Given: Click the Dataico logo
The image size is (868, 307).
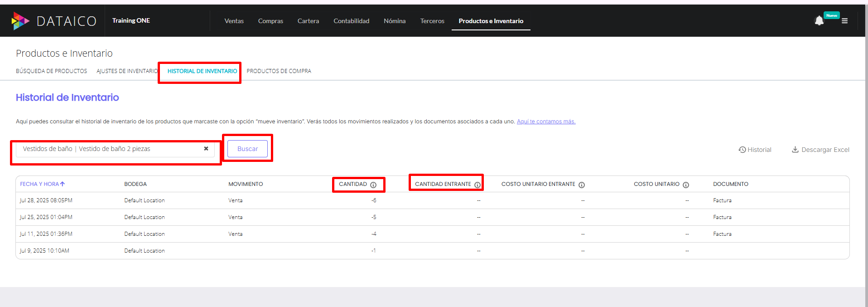Looking at the screenshot, I should (x=53, y=21).
